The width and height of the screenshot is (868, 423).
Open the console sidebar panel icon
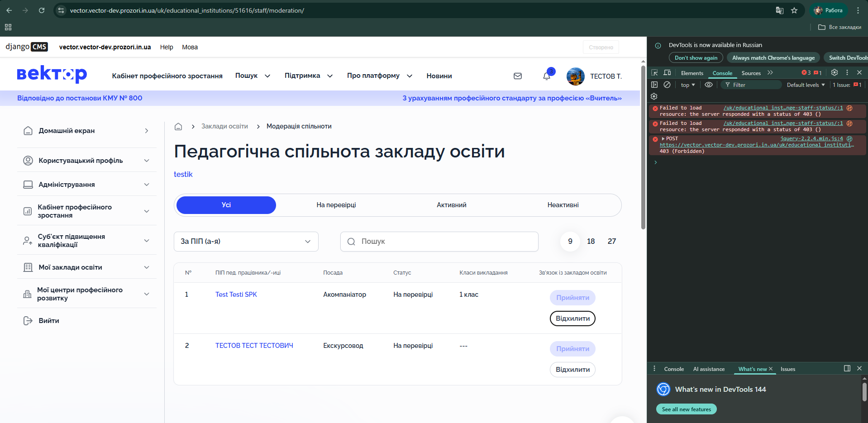click(654, 85)
